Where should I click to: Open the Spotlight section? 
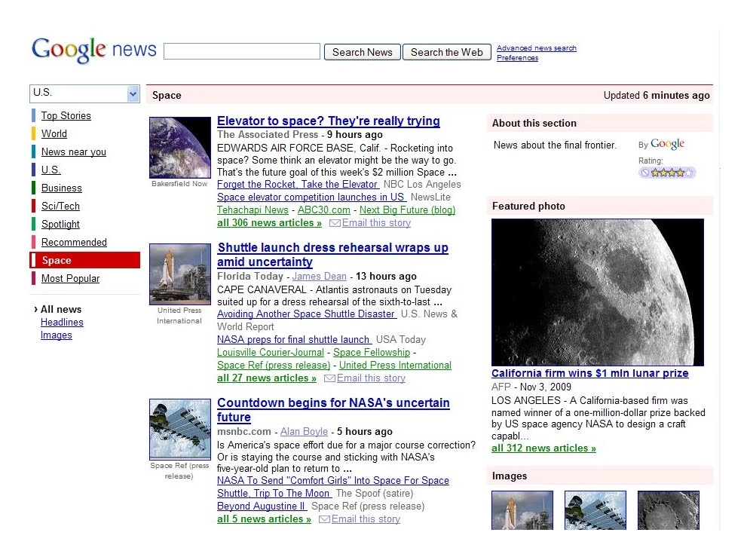click(60, 225)
